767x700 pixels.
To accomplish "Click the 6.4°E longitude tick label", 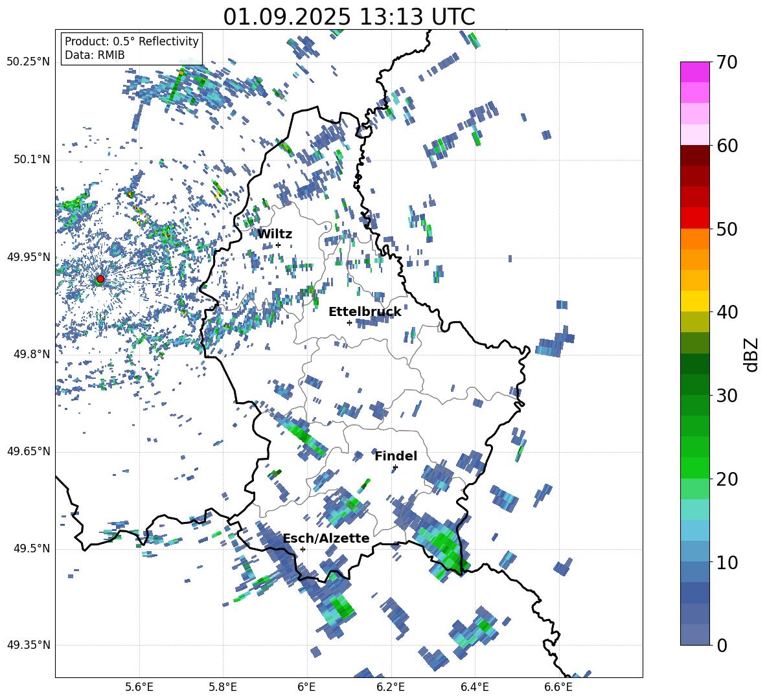I will pos(474,687).
